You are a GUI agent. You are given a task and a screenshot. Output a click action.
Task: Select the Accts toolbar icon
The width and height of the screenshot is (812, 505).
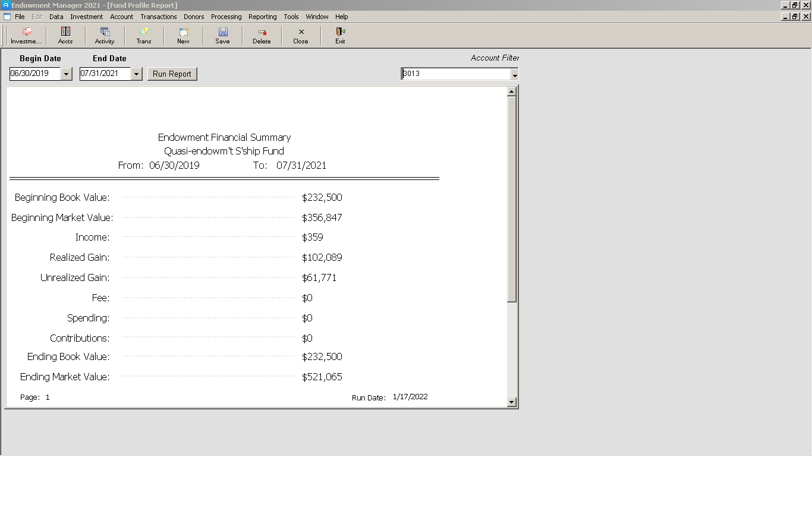click(x=65, y=36)
